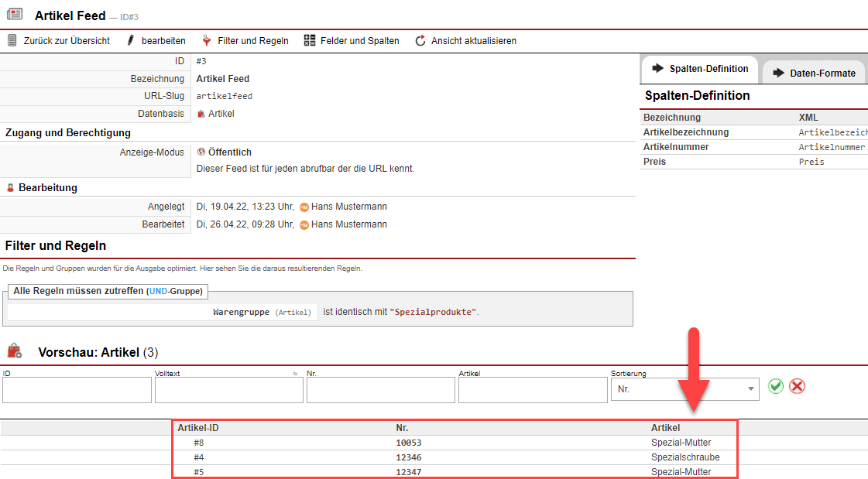Click the Artikel Feed header icon
Image resolution: width=868 pixels, height=479 pixels.
click(x=15, y=14)
